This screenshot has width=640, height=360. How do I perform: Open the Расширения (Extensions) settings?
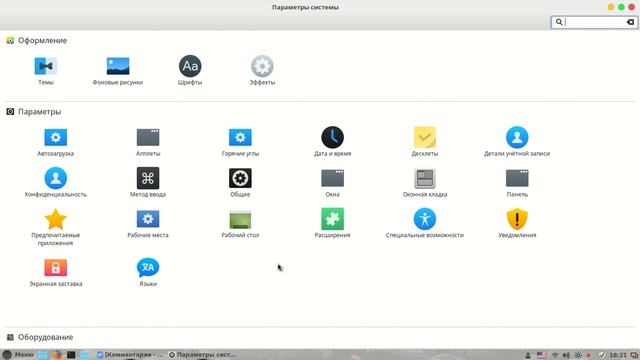(332, 224)
